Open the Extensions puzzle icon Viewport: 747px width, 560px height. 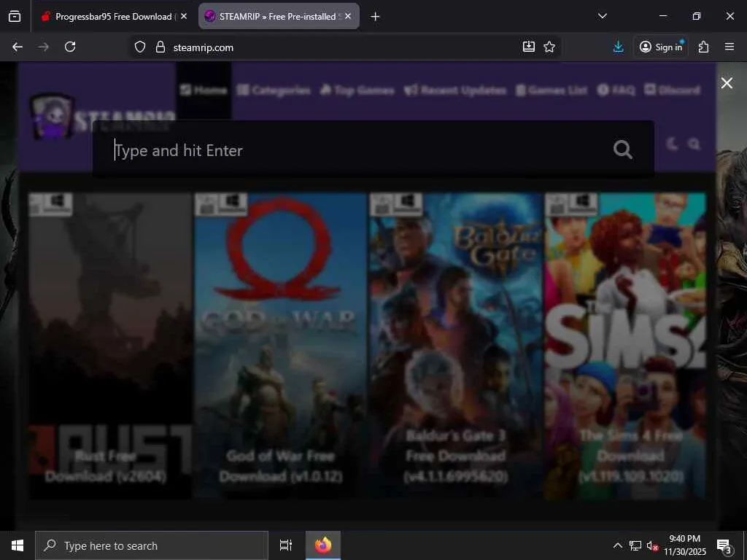tap(704, 47)
